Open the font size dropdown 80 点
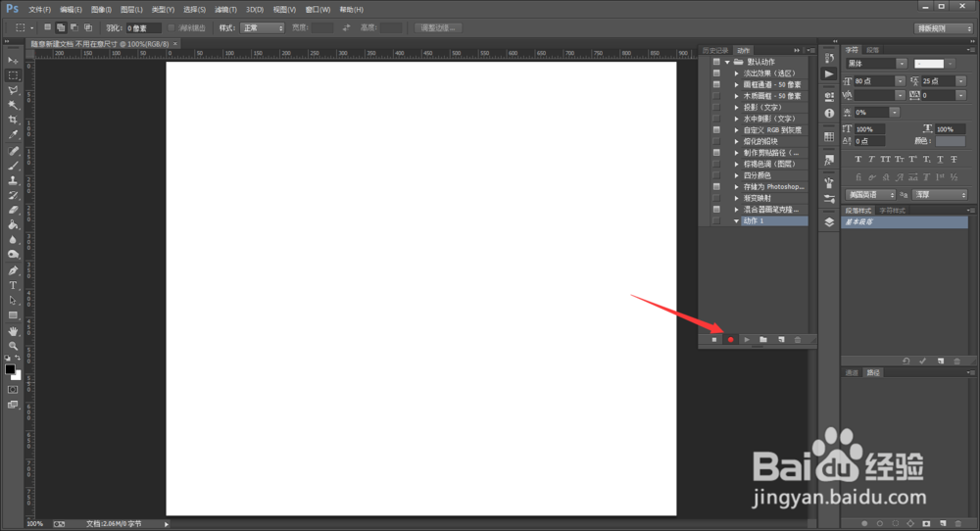Image resolution: width=980 pixels, height=531 pixels. pyautogui.click(x=879, y=81)
